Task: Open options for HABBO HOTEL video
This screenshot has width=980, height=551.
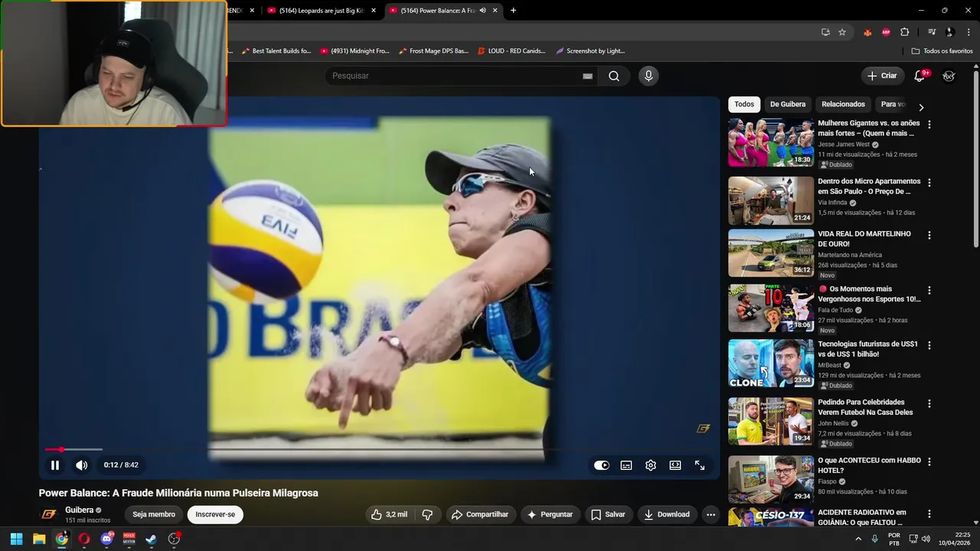Action: coord(929,461)
